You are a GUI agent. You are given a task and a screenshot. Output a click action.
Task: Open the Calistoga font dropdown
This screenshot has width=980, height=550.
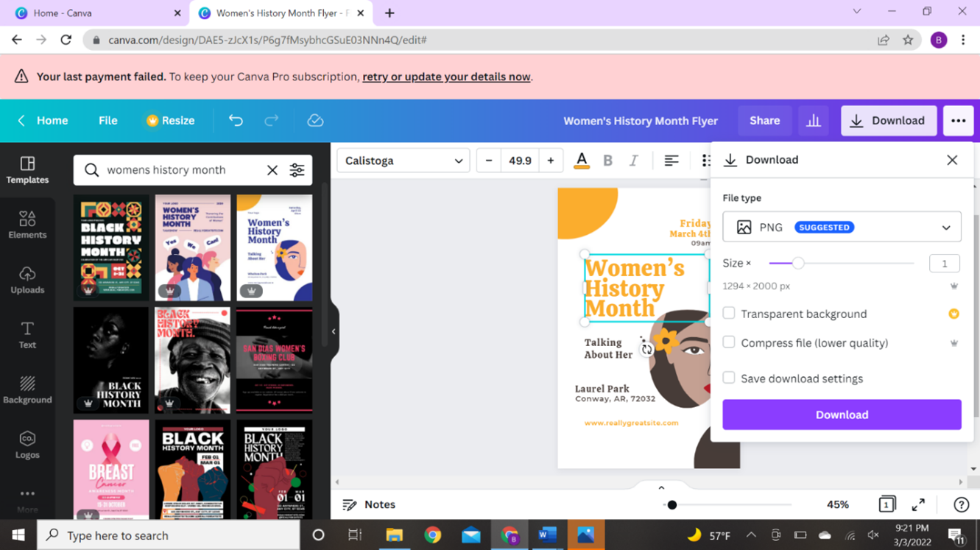[403, 160]
